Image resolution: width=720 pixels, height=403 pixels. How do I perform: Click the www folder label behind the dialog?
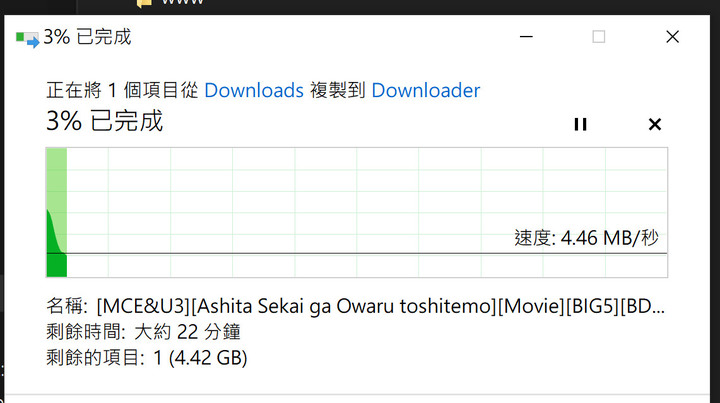coord(182,2)
